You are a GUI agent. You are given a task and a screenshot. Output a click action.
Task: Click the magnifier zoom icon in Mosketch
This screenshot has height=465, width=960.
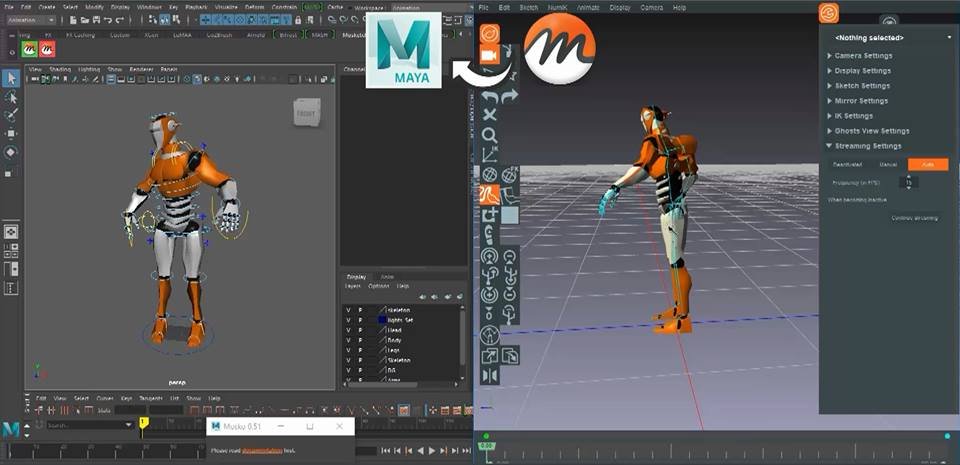pyautogui.click(x=489, y=135)
